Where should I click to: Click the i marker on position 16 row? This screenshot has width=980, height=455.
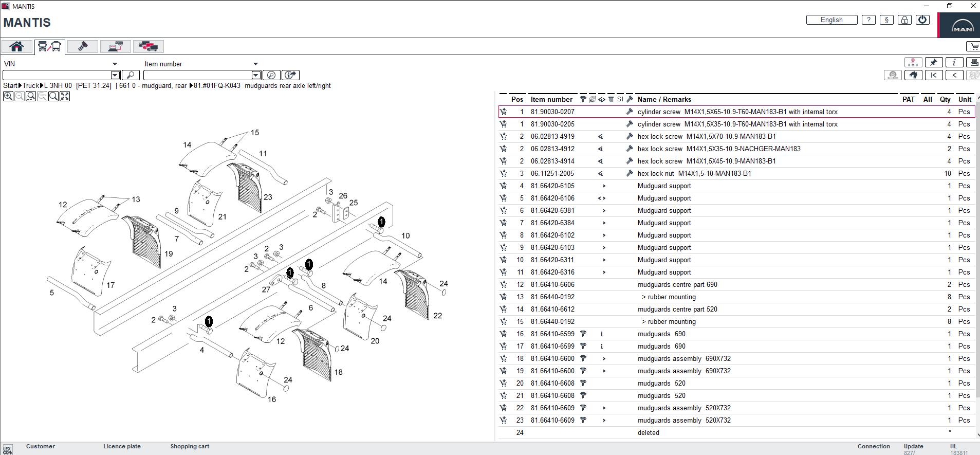point(601,334)
